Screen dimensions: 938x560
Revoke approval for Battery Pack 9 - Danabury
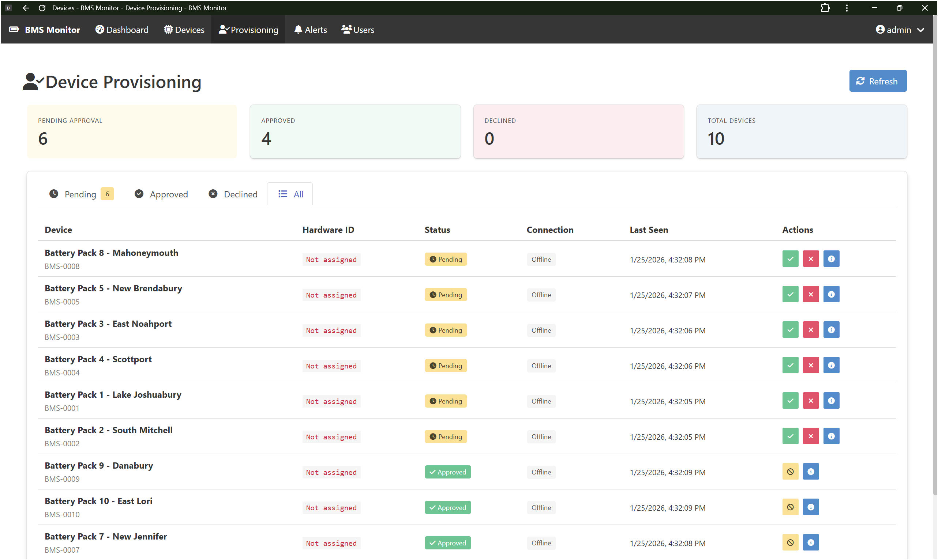click(790, 472)
